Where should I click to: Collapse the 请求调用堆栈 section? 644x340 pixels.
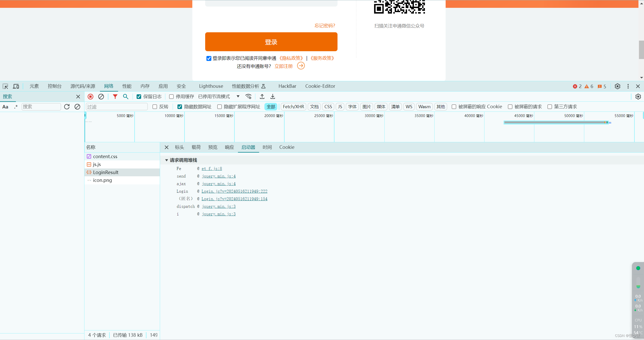coord(167,160)
